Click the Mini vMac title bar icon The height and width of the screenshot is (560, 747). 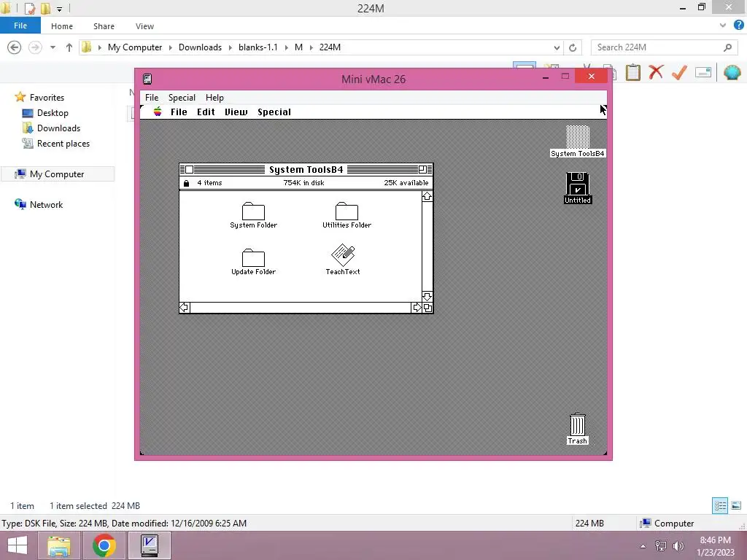coord(147,79)
